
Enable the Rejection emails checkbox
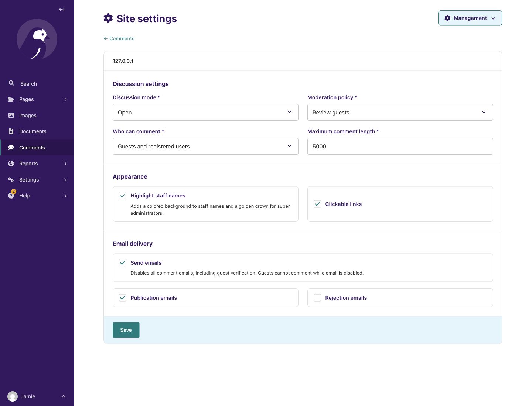[317, 297]
